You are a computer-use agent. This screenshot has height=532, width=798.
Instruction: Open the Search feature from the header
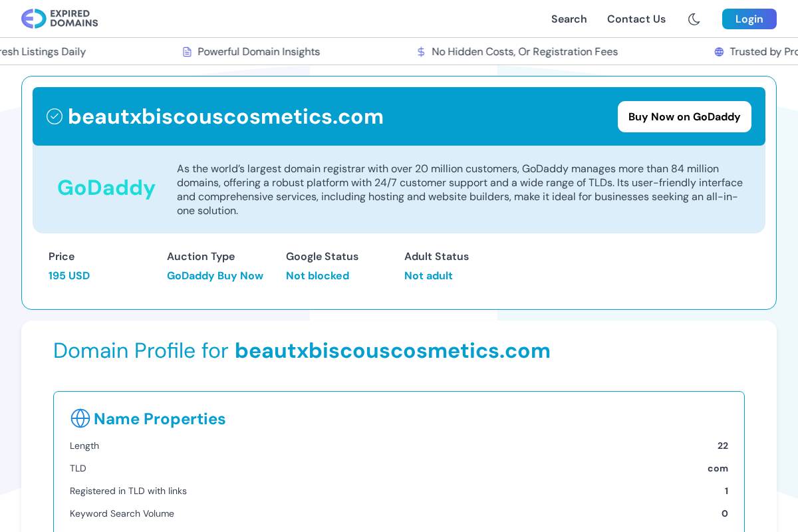tap(569, 19)
